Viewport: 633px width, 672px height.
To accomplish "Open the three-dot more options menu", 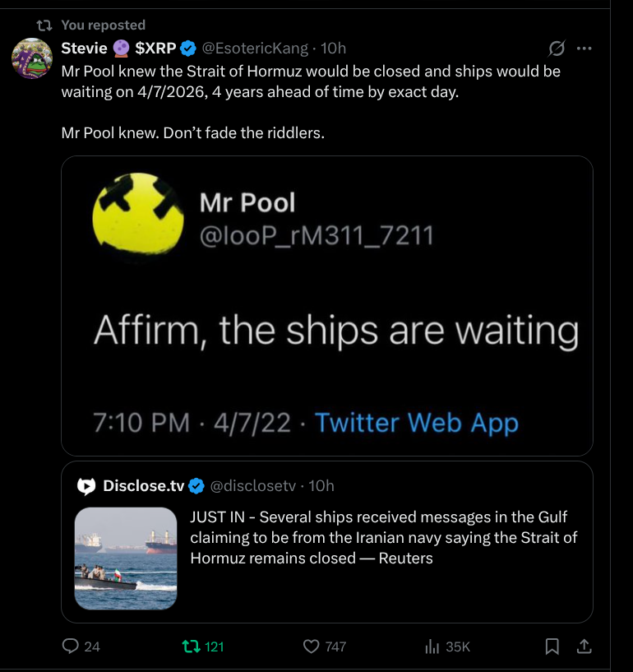I will (x=584, y=49).
